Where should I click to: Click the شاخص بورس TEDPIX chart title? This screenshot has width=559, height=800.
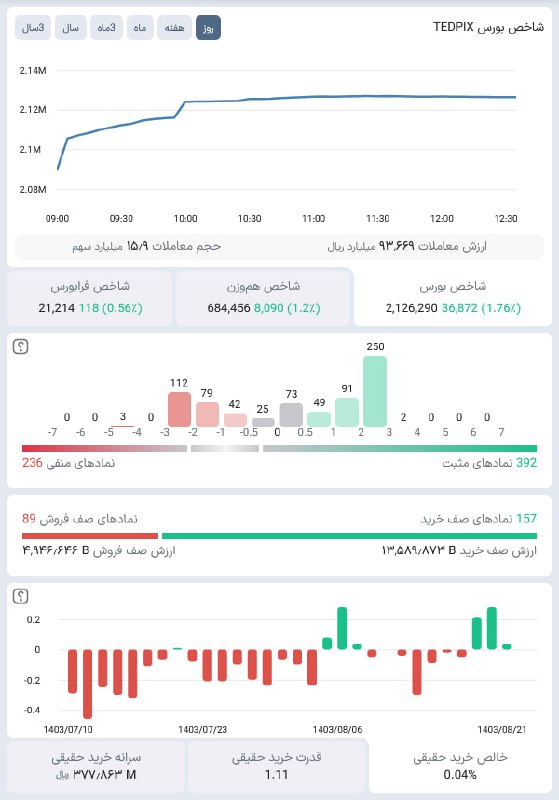(x=489, y=27)
